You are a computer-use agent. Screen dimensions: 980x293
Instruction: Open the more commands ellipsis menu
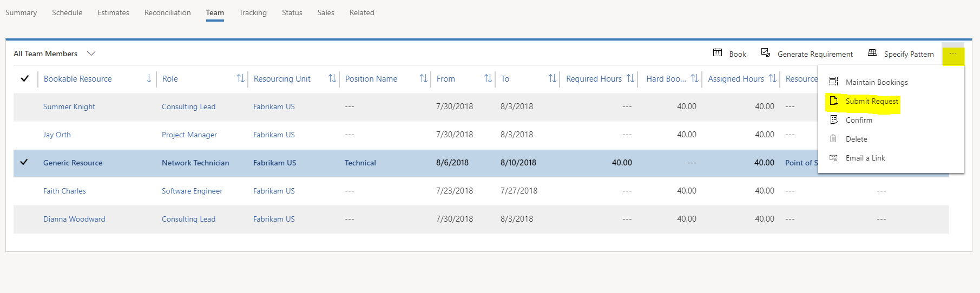[x=952, y=54]
